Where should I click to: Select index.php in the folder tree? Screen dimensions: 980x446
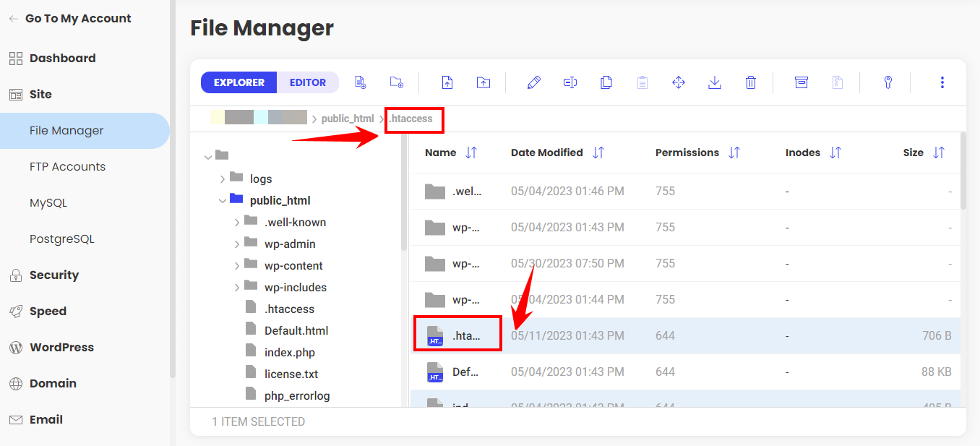tap(289, 352)
